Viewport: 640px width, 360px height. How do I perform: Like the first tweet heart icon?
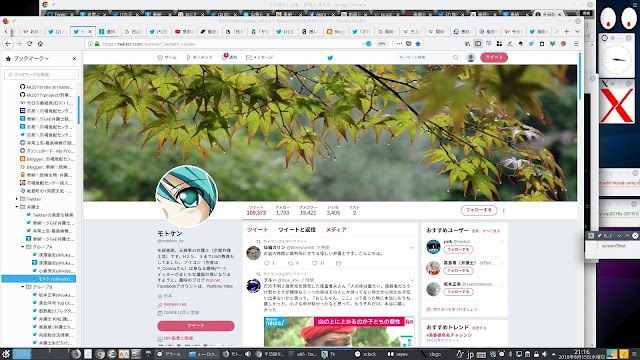tap(315, 263)
